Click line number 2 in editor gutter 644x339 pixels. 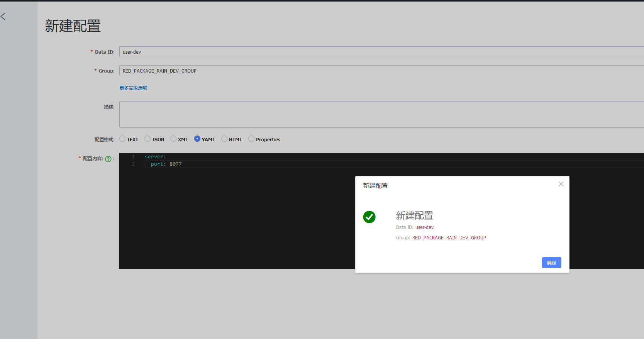tap(133, 164)
